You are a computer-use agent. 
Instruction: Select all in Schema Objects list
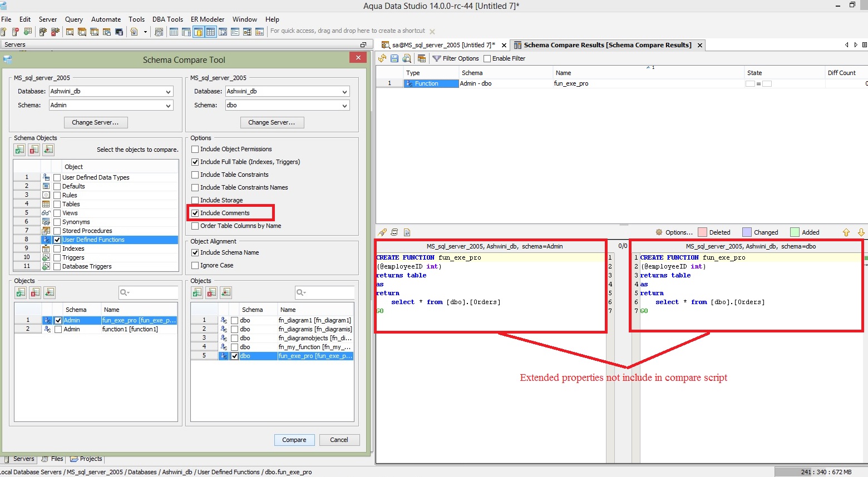[20, 150]
